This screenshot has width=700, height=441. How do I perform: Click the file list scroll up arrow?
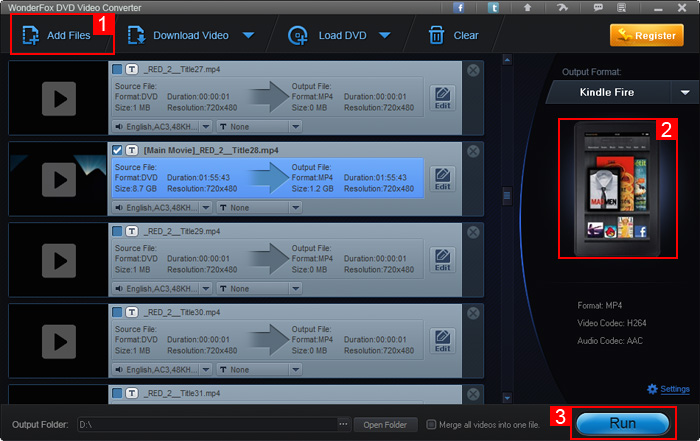point(507,59)
